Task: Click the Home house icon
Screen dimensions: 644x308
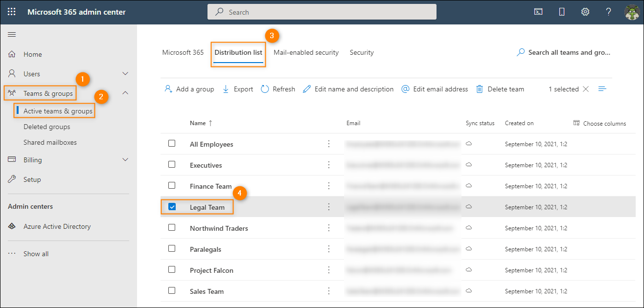Action: pos(12,54)
